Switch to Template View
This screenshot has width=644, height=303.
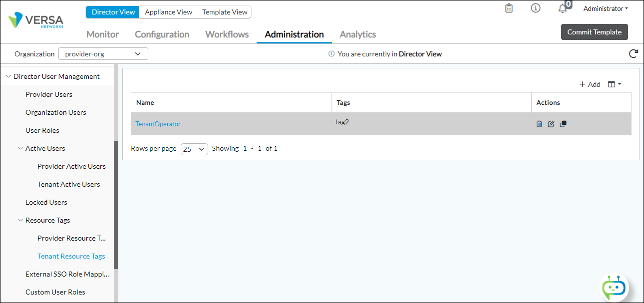click(x=225, y=12)
